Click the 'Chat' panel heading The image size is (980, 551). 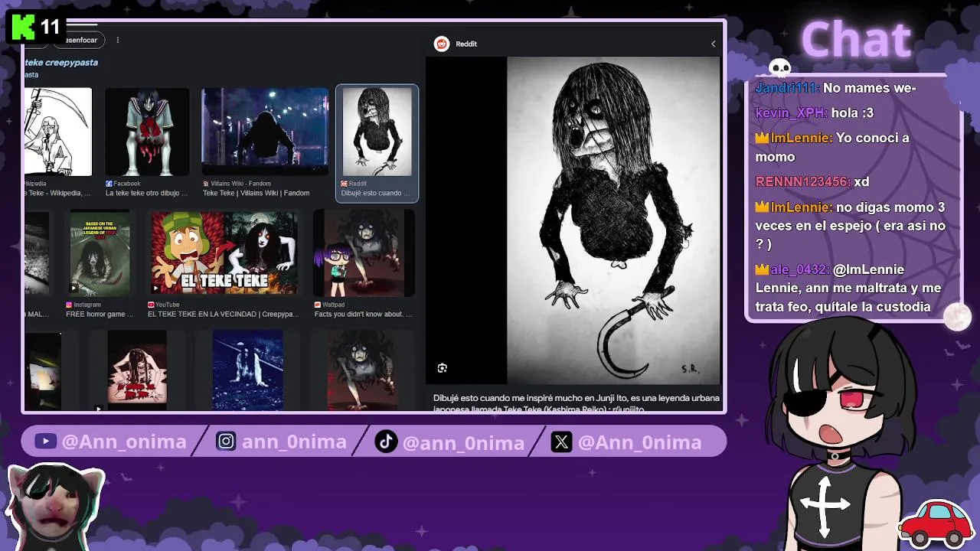pos(855,38)
